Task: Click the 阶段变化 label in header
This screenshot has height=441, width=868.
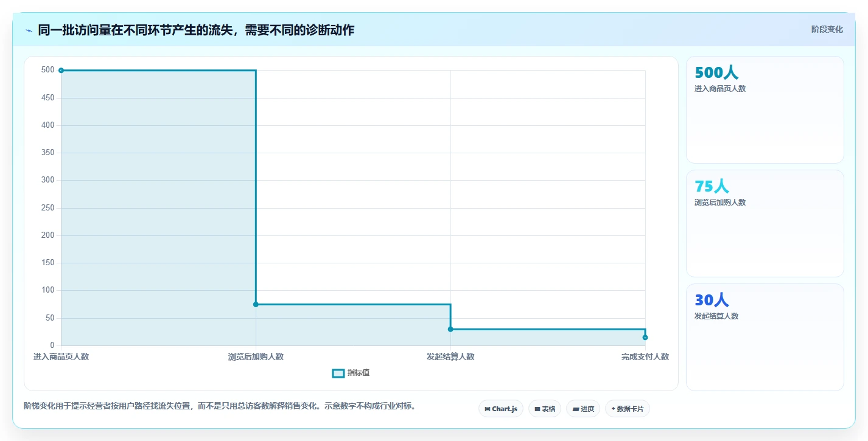Action: (x=827, y=29)
